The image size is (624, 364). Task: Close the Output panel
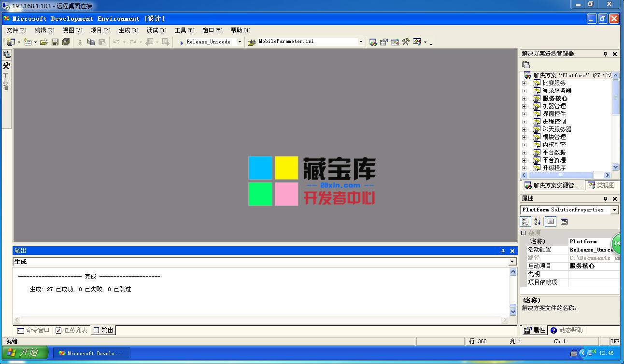pyautogui.click(x=512, y=251)
